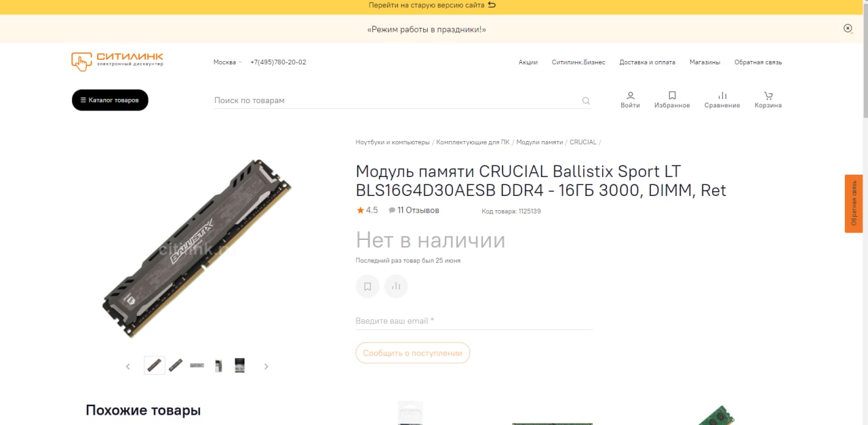Open the Каталог товаров menu
868x425 pixels.
point(110,100)
